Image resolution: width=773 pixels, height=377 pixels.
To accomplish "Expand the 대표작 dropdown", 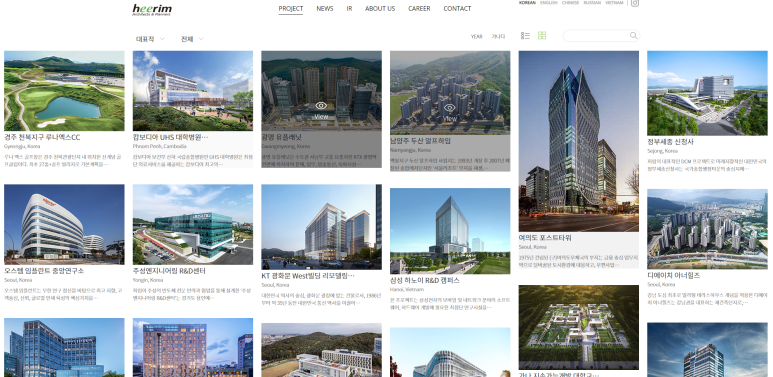I will click(x=150, y=39).
